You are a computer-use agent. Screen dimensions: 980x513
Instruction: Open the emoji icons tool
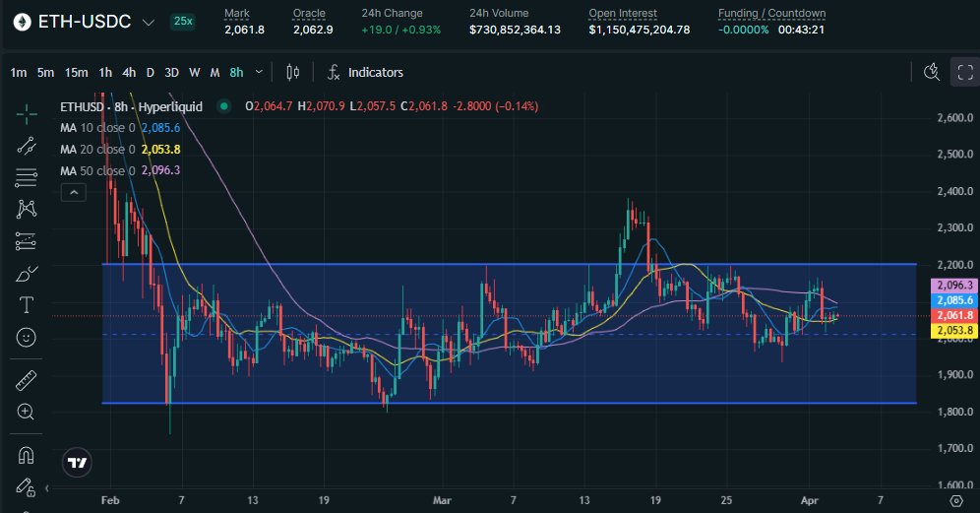click(x=27, y=337)
